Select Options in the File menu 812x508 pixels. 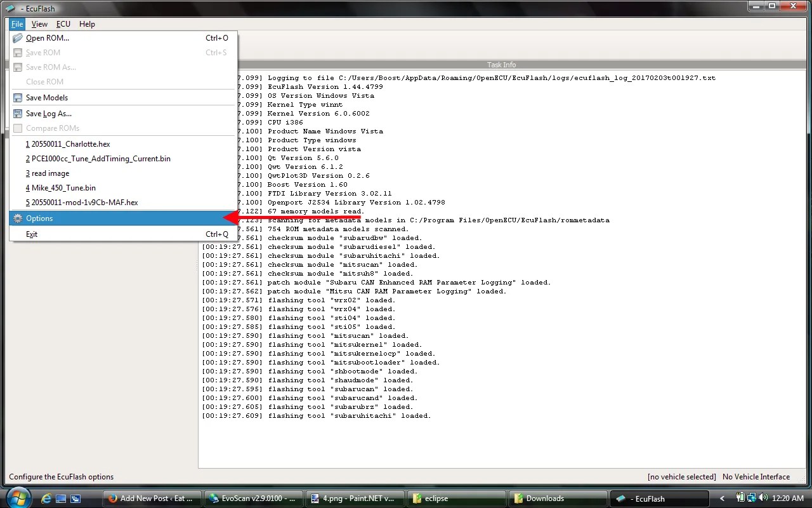point(123,218)
